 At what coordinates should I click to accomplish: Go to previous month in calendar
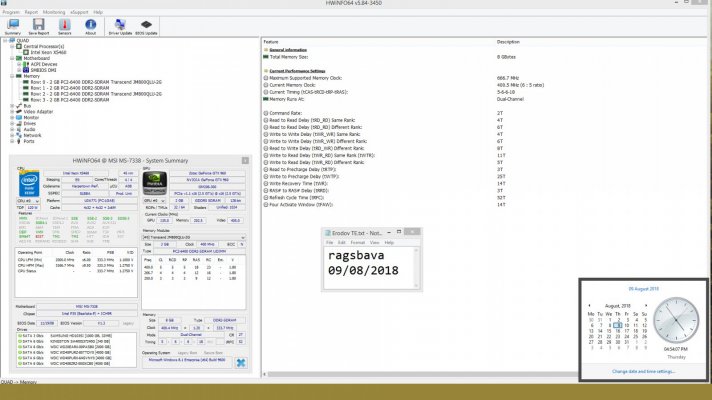click(589, 306)
